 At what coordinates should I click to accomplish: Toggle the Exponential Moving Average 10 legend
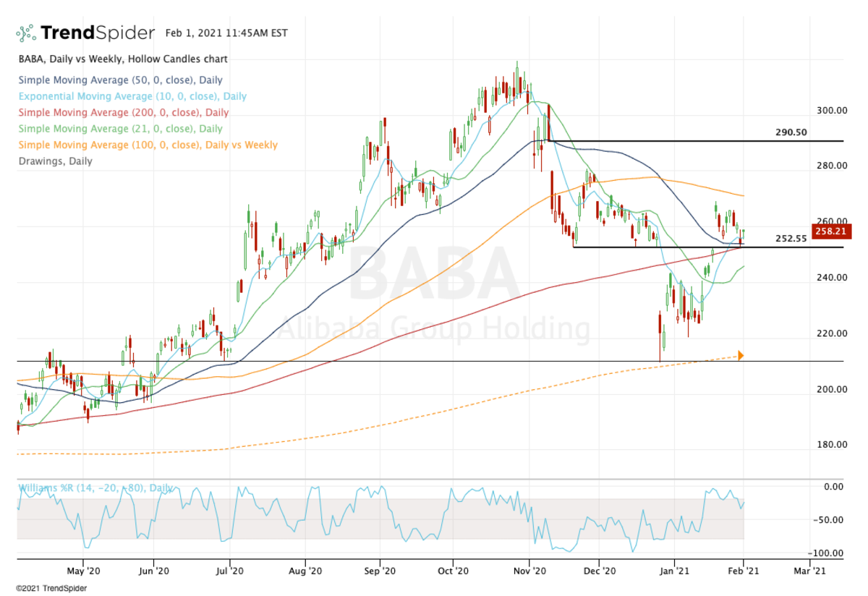click(131, 96)
